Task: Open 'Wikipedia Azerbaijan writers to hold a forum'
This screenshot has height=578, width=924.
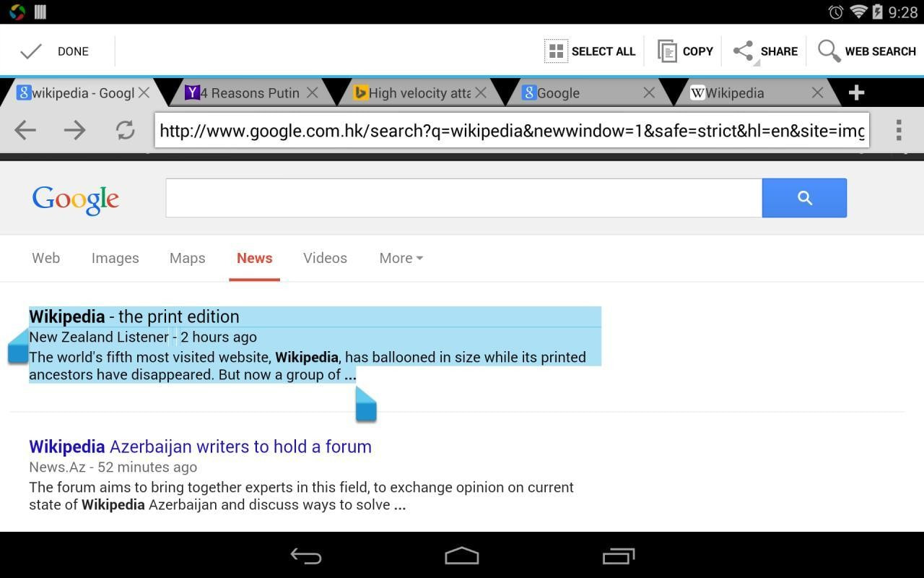Action: 200,447
